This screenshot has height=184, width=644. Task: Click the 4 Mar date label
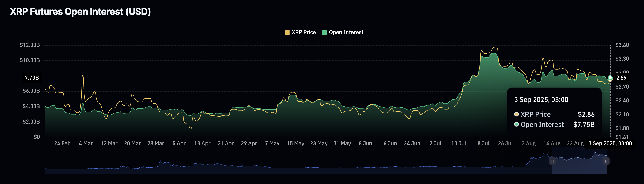86,144
